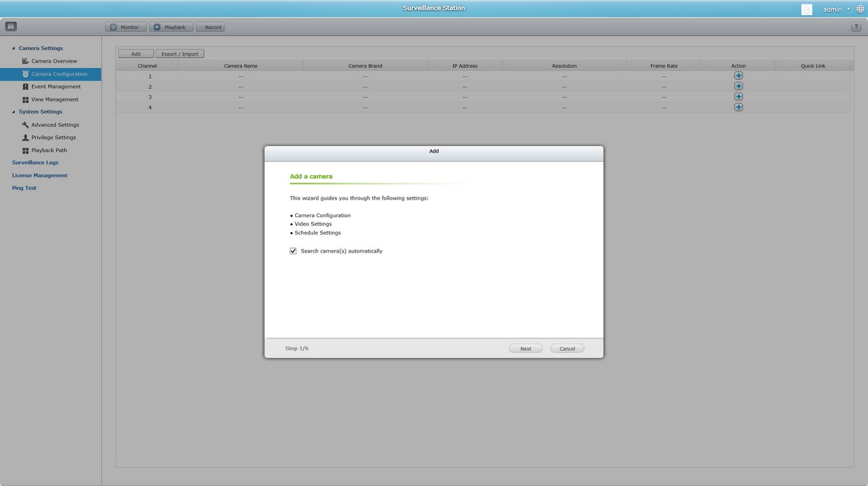The height and width of the screenshot is (486, 868).
Task: Click the Channel column header
Action: pos(147,66)
